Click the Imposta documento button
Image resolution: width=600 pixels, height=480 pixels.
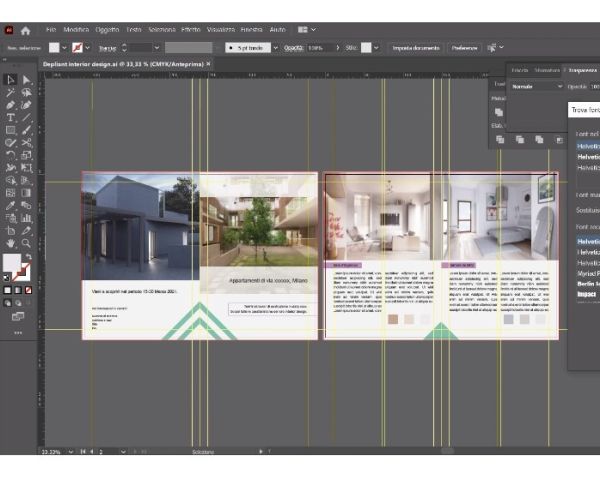[414, 47]
